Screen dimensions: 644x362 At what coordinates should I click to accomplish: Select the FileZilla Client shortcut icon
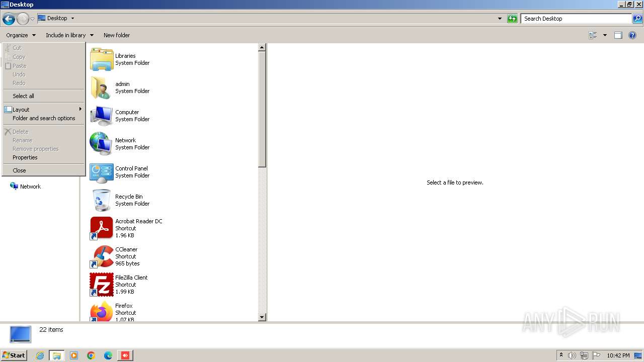click(x=102, y=285)
